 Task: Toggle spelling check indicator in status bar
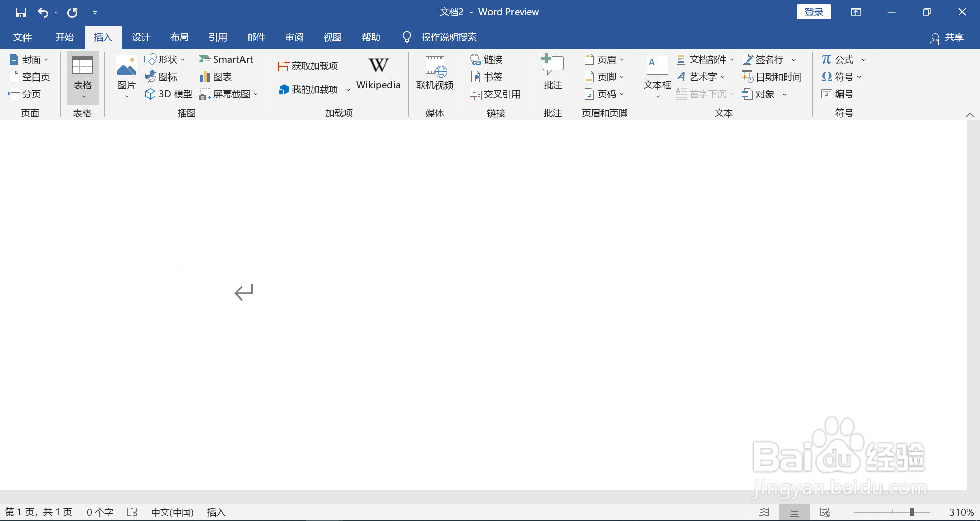tap(132, 512)
